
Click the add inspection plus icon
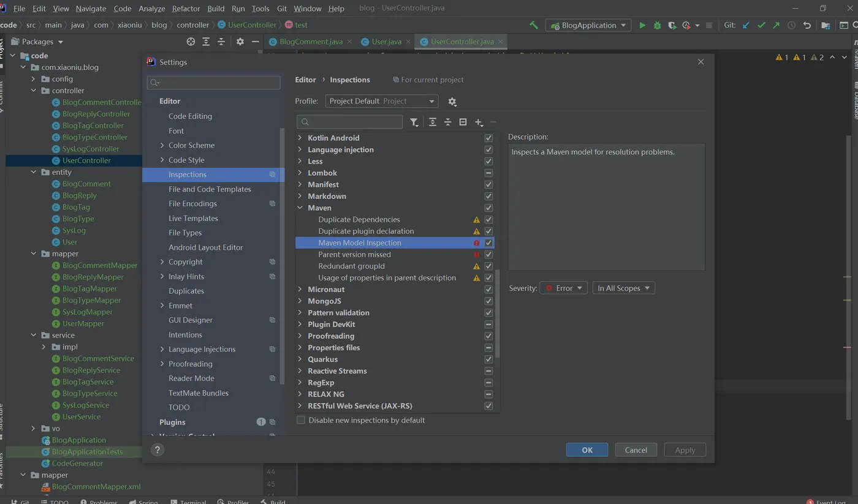(479, 122)
